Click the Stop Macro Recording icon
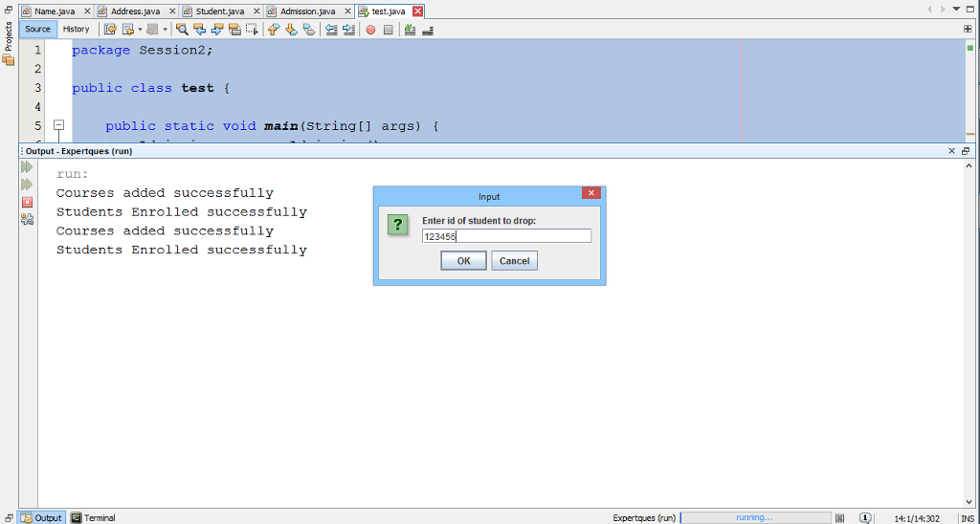 pos(389,30)
